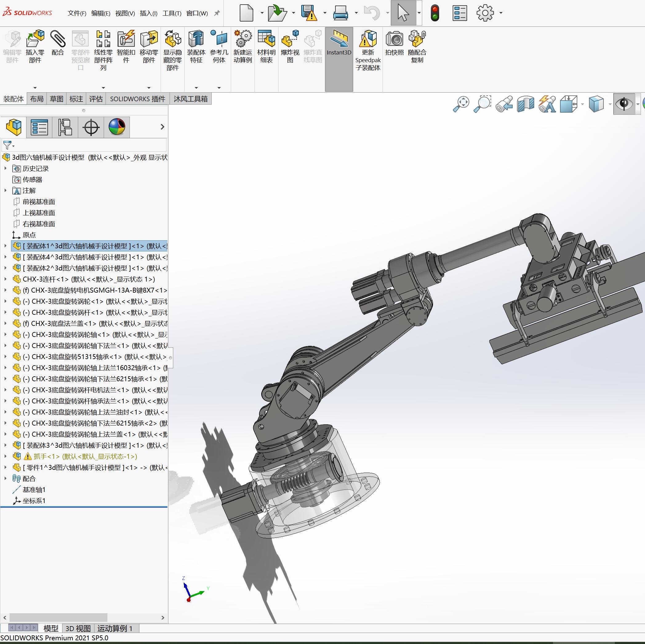Click the Rebuild traffic light icon
645x644 pixels.
pyautogui.click(x=435, y=13)
